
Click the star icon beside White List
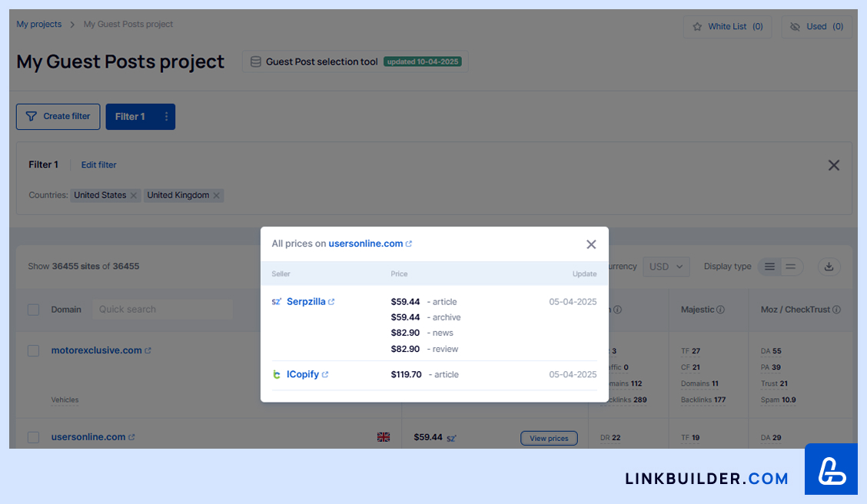pos(697,27)
